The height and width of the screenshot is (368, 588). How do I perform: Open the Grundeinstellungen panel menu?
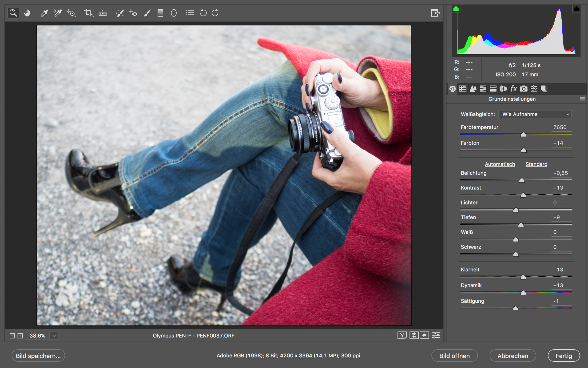point(582,99)
